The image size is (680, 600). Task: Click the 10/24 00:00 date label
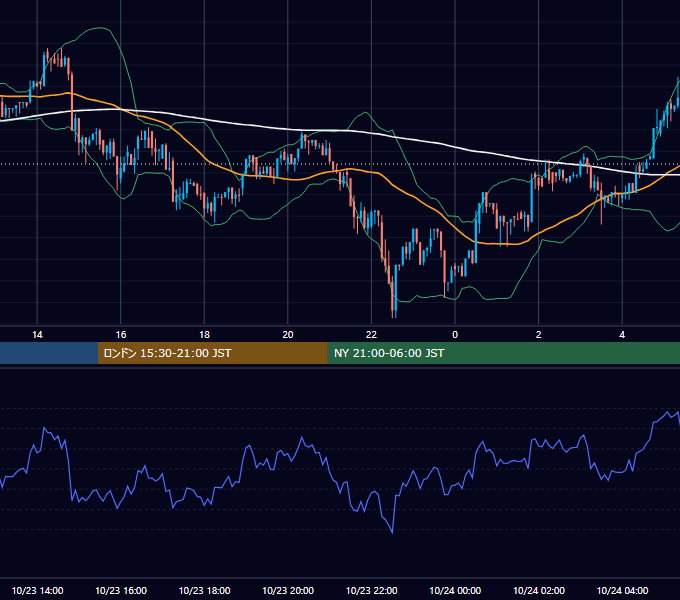[x=455, y=590]
